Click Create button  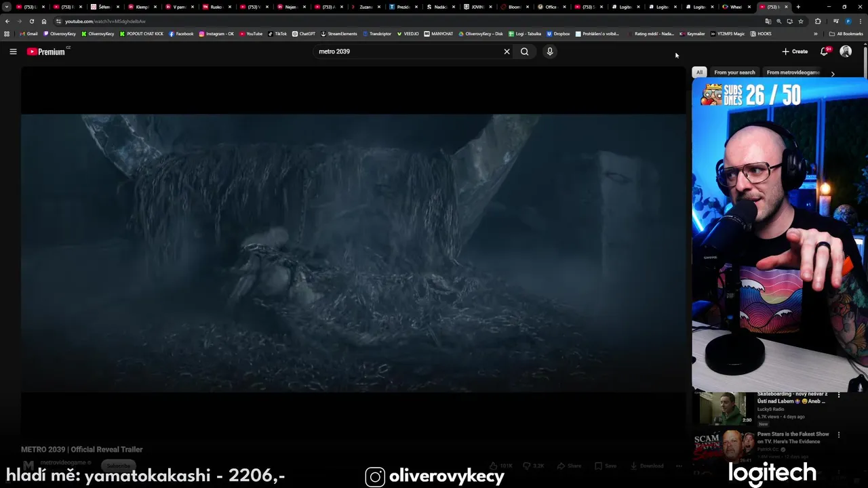pyautogui.click(x=795, y=52)
